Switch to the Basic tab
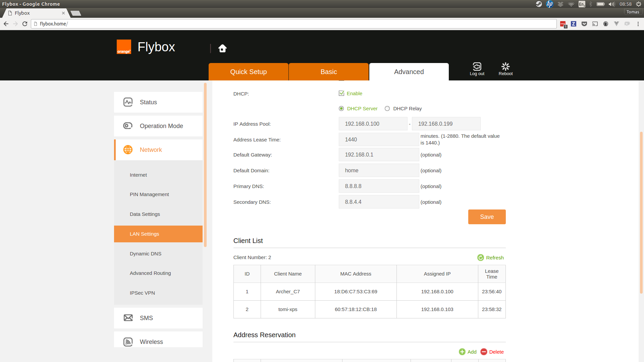Viewport: 644px width, 362px height. coord(328,72)
